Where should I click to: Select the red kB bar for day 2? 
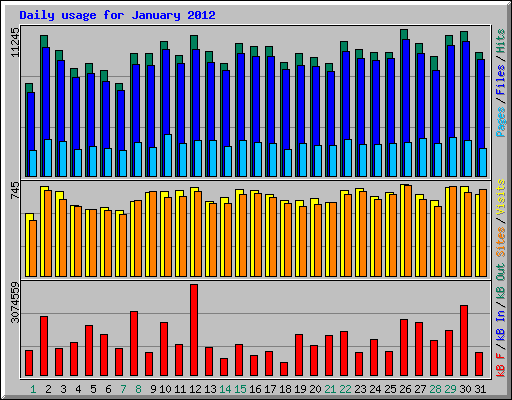(44, 346)
